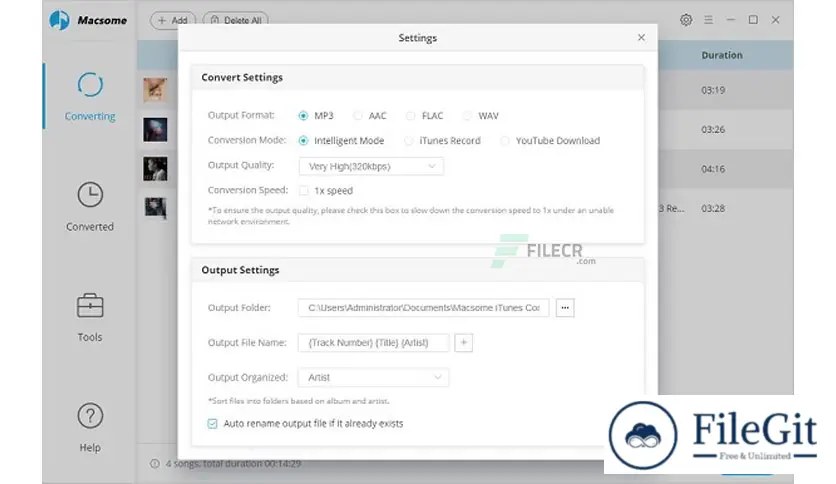
Task: Select FLAC output format
Action: pyautogui.click(x=410, y=116)
